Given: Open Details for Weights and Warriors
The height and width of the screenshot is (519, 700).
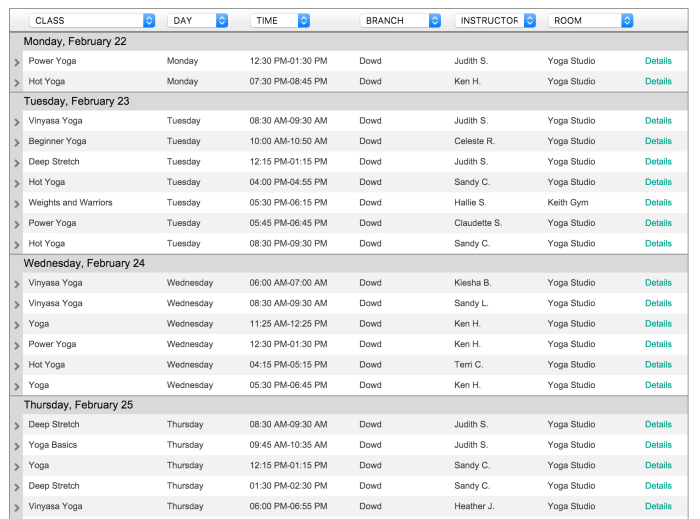Looking at the screenshot, I should click(x=658, y=203).
